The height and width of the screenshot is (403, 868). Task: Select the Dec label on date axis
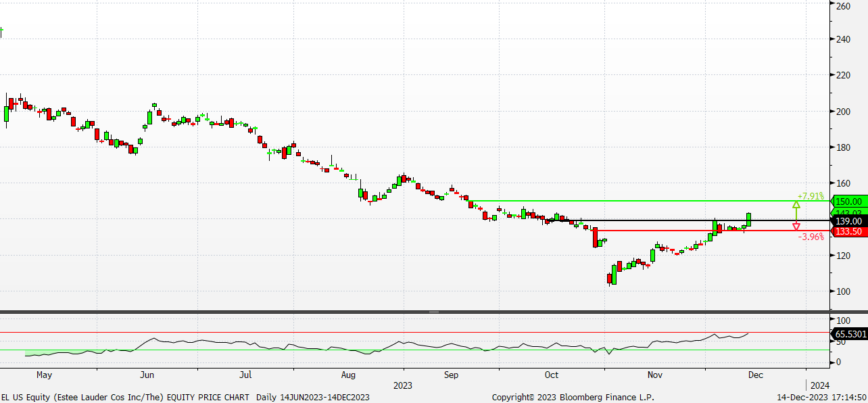click(755, 374)
